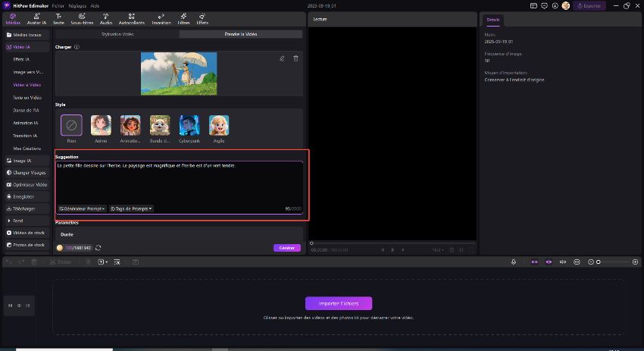Open the Aide menu
The image size is (644, 351).
(95, 6)
